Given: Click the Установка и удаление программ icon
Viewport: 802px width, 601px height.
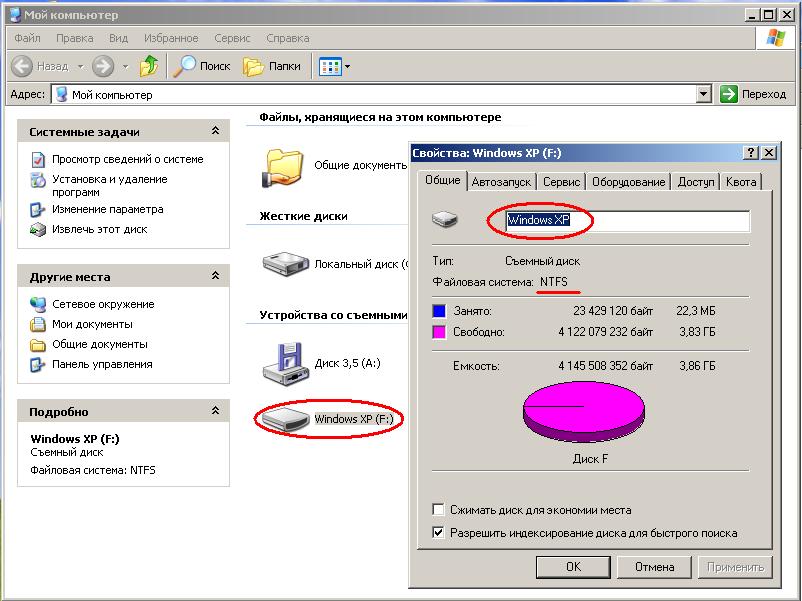Looking at the screenshot, I should tap(38, 180).
